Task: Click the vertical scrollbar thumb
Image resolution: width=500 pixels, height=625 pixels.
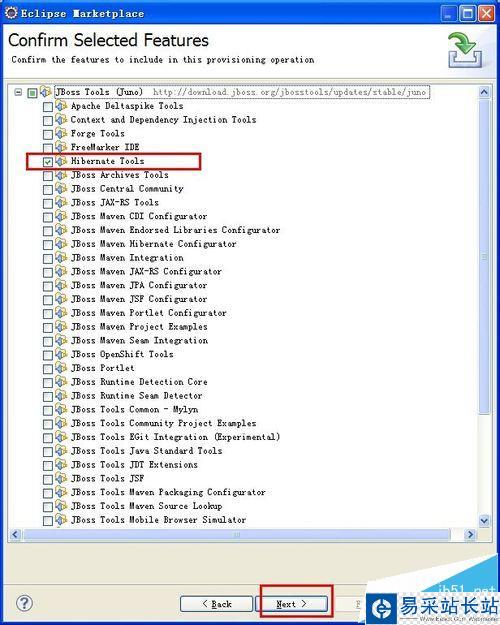Action: [x=484, y=257]
